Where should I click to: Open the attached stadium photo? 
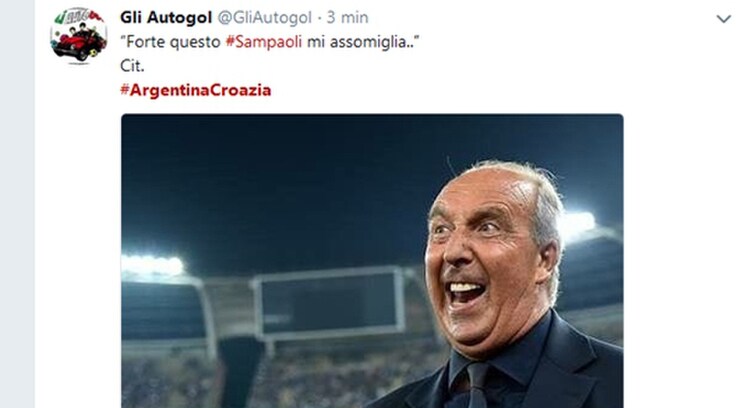click(x=372, y=261)
